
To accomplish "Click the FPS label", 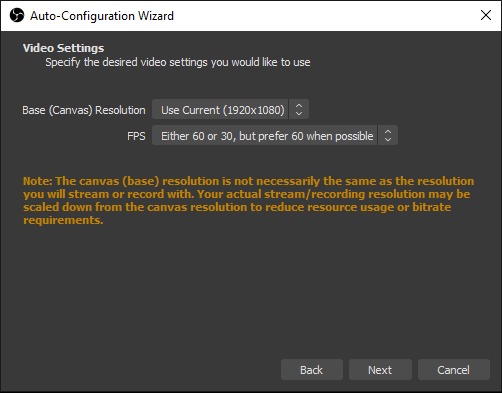I will point(136,136).
